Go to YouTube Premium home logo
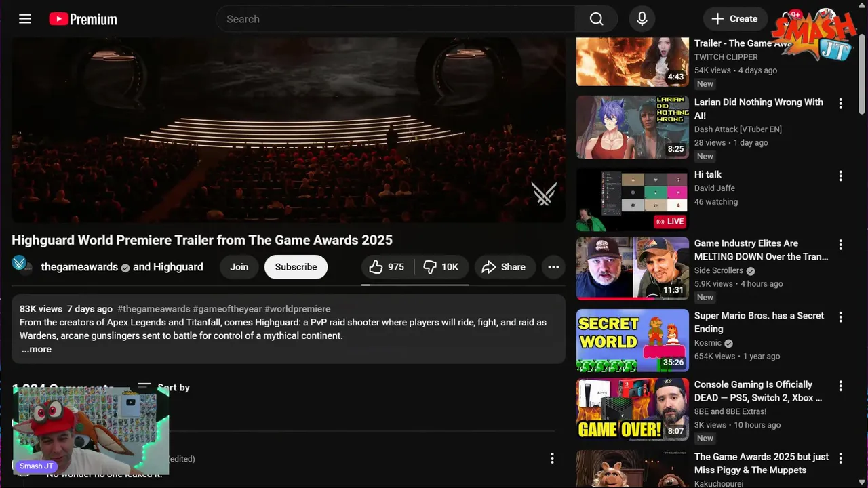This screenshot has height=488, width=868. coord(83,19)
